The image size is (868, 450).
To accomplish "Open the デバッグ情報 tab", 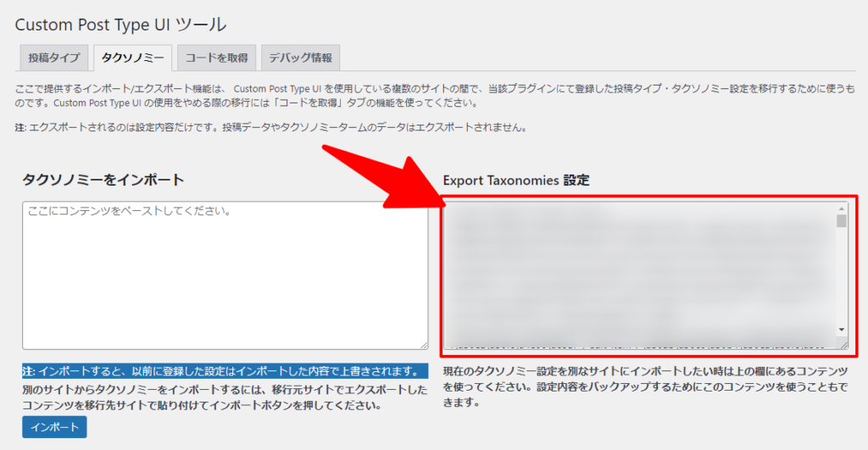I will (300, 58).
